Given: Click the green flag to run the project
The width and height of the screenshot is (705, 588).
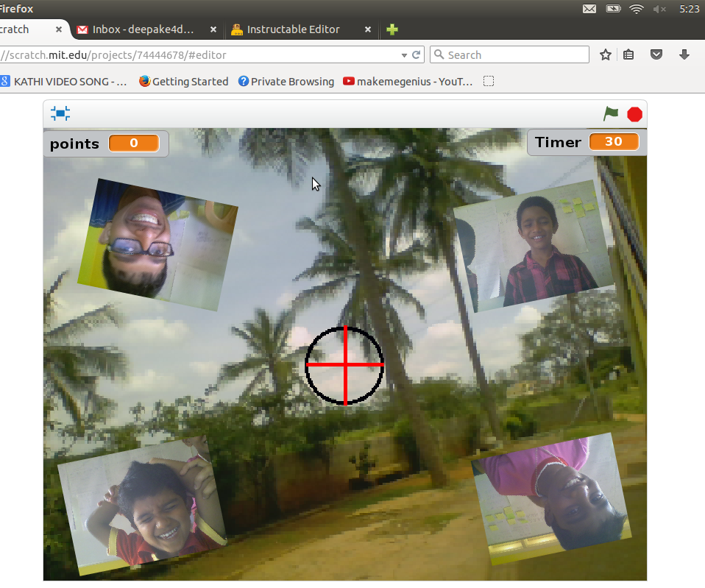Looking at the screenshot, I should click(x=610, y=114).
